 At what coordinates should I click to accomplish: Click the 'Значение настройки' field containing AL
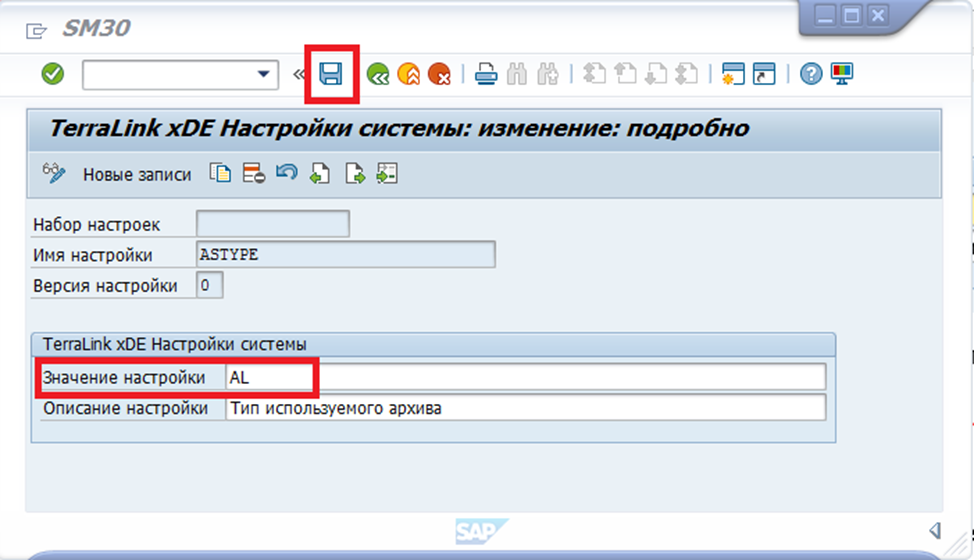[x=525, y=378]
